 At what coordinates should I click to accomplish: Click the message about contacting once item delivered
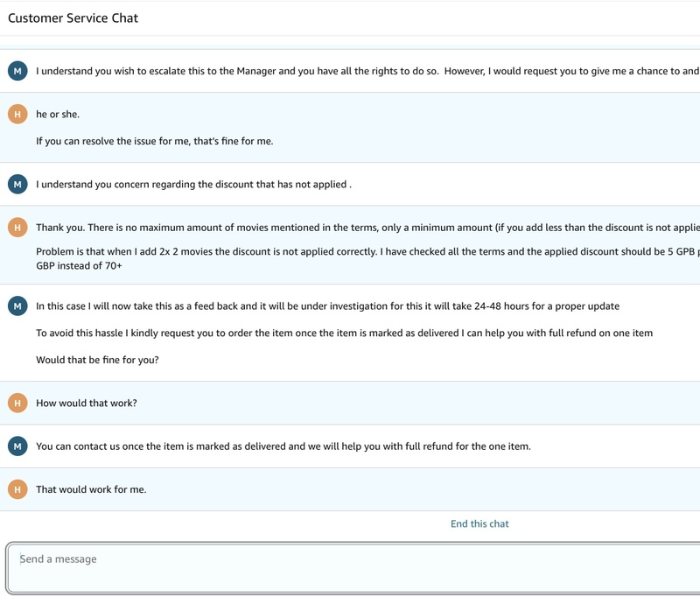[283, 446]
